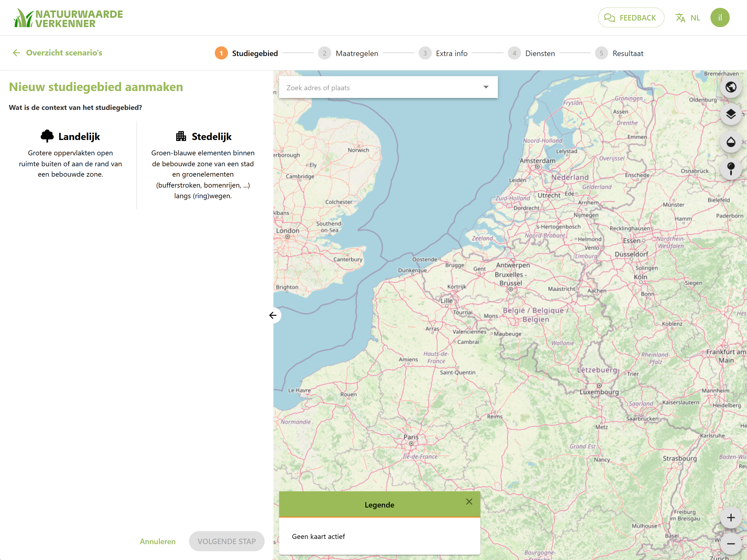Click the Stedelijk building icon
This screenshot has width=747, height=560.
coord(181,136)
